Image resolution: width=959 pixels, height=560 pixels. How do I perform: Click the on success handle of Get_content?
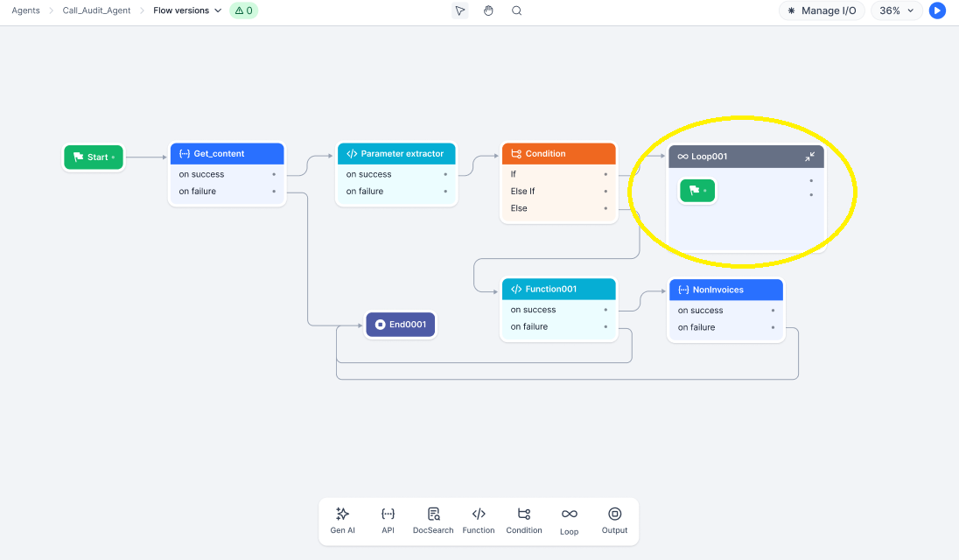[x=275, y=174]
